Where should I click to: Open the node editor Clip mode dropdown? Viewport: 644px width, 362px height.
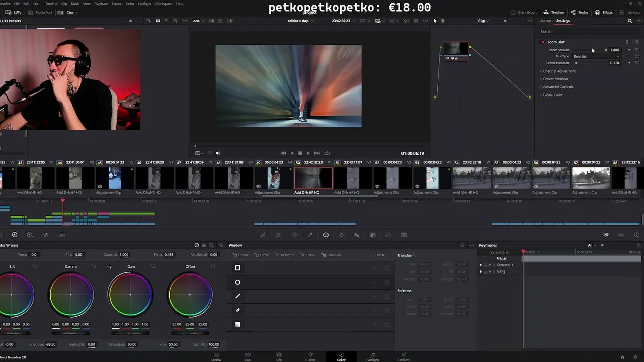pos(484,21)
